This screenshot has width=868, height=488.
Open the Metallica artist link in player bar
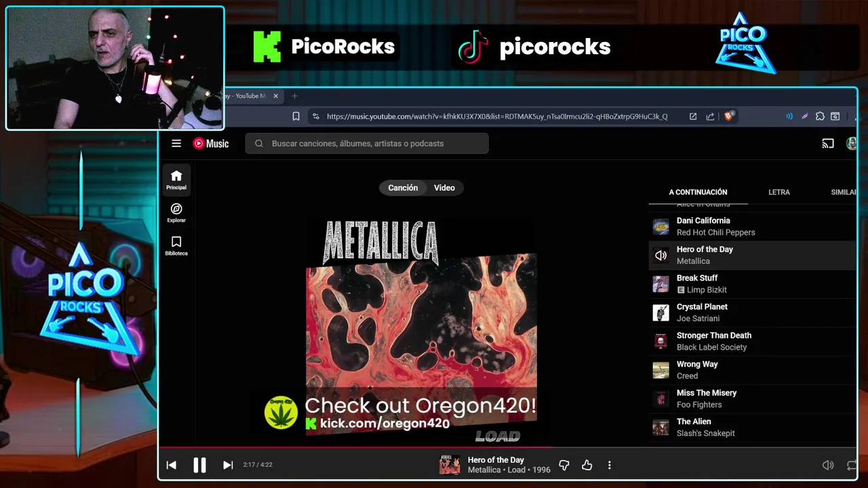pyautogui.click(x=484, y=470)
